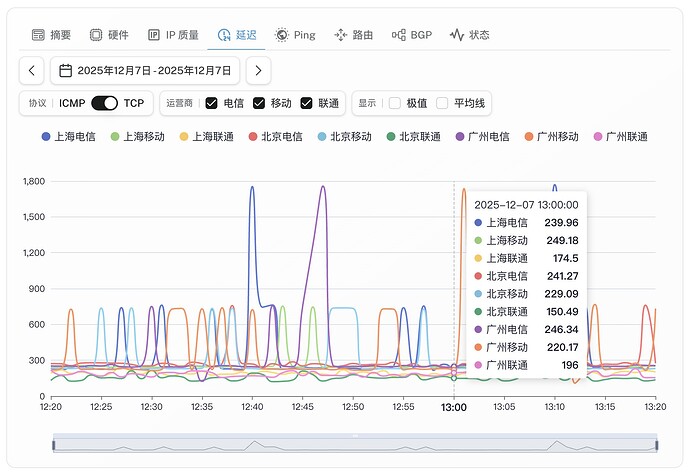Go to the next date range
Screen dimensions: 690x474
click(x=258, y=70)
